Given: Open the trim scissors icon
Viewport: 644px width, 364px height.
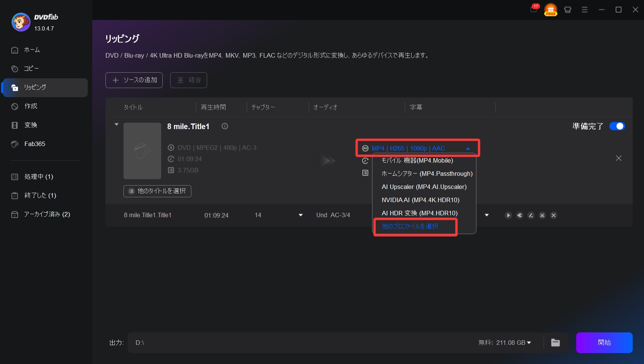Looking at the screenshot, I should [x=542, y=215].
